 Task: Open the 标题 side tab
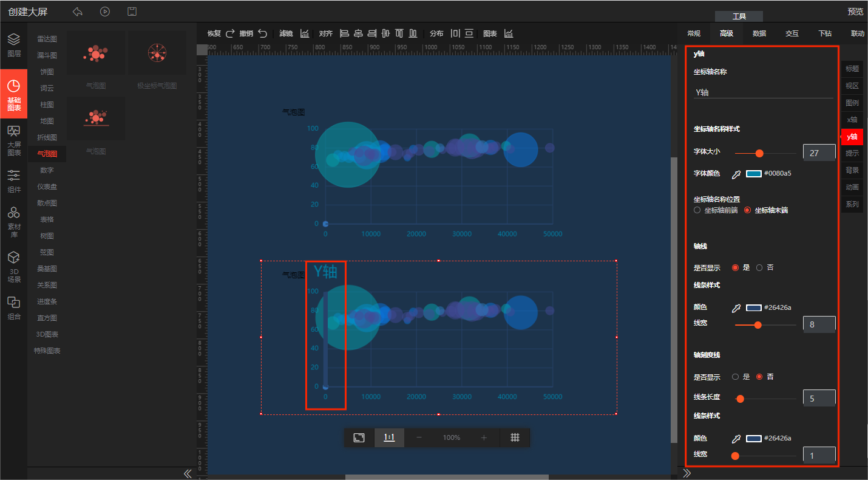(x=852, y=69)
